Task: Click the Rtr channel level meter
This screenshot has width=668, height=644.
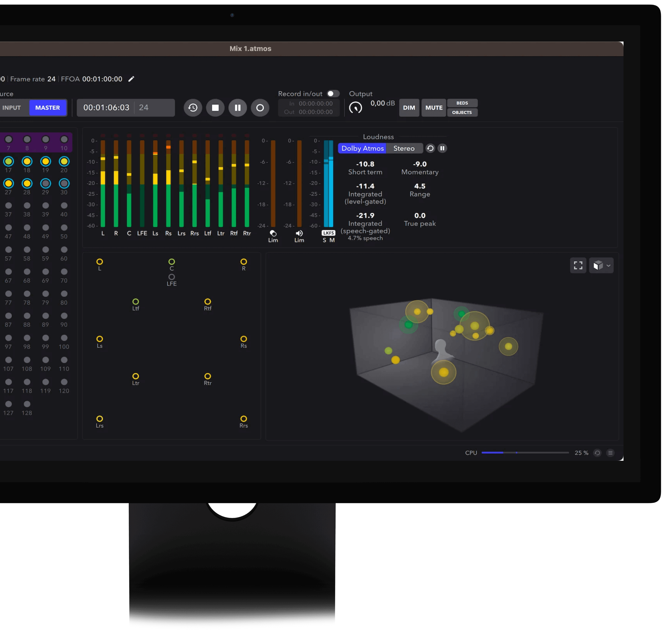Action: (247, 184)
